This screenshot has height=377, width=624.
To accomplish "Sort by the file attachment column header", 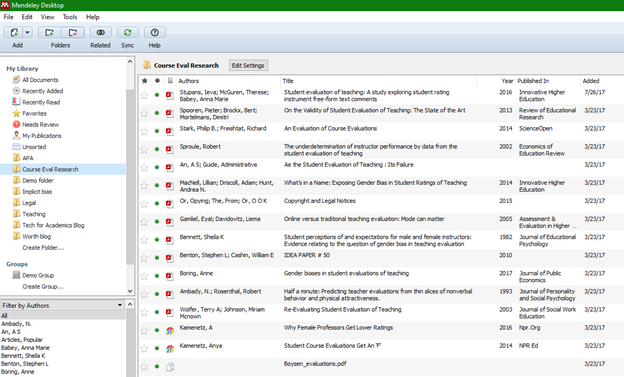I will click(170, 81).
